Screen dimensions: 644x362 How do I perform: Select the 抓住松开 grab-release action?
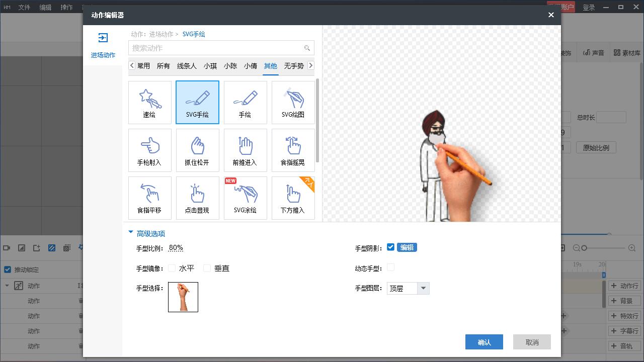pyautogui.click(x=197, y=150)
